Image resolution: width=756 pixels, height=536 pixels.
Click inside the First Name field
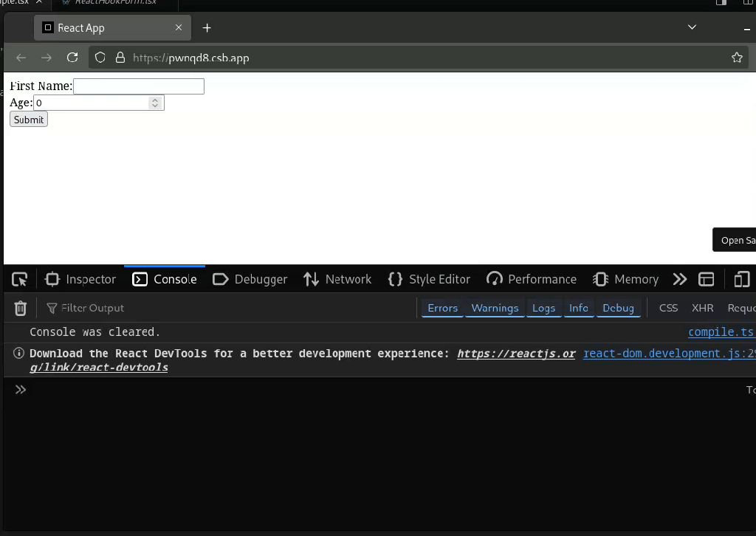(x=138, y=86)
